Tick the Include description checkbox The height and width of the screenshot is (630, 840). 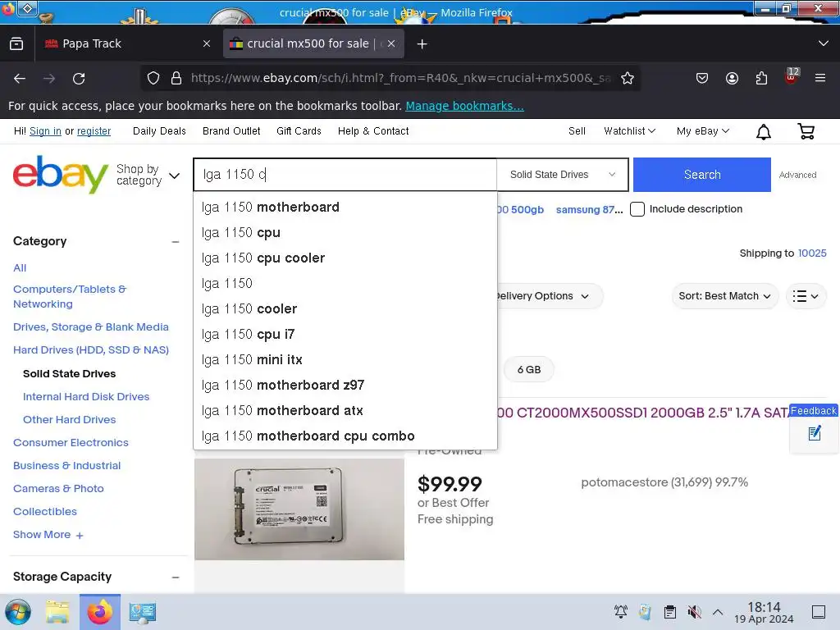click(637, 209)
